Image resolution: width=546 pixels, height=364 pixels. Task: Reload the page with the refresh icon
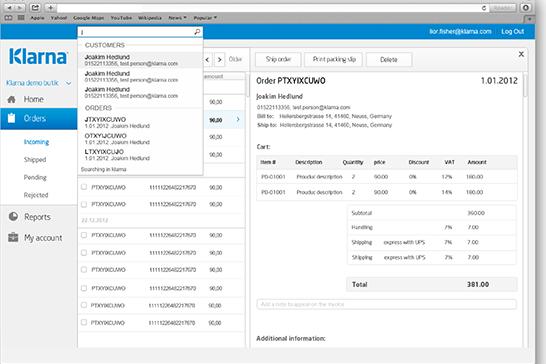484,8
